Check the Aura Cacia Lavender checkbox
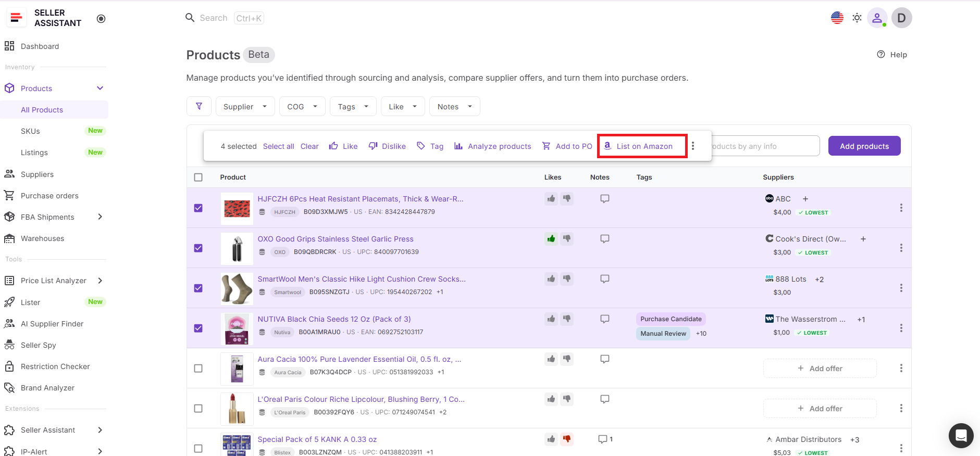Image resolution: width=980 pixels, height=456 pixels. pos(199,368)
